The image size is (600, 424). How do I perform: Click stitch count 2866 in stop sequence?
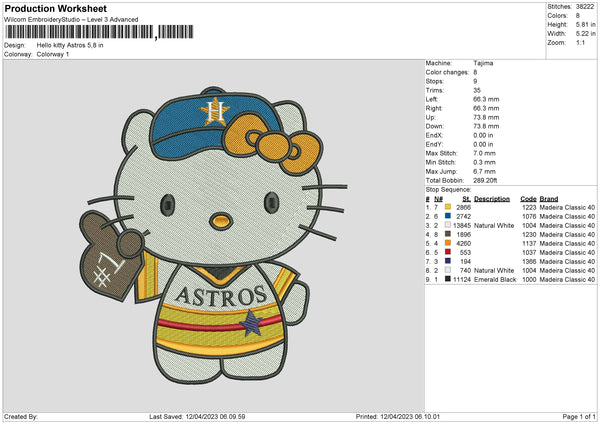pyautogui.click(x=463, y=207)
